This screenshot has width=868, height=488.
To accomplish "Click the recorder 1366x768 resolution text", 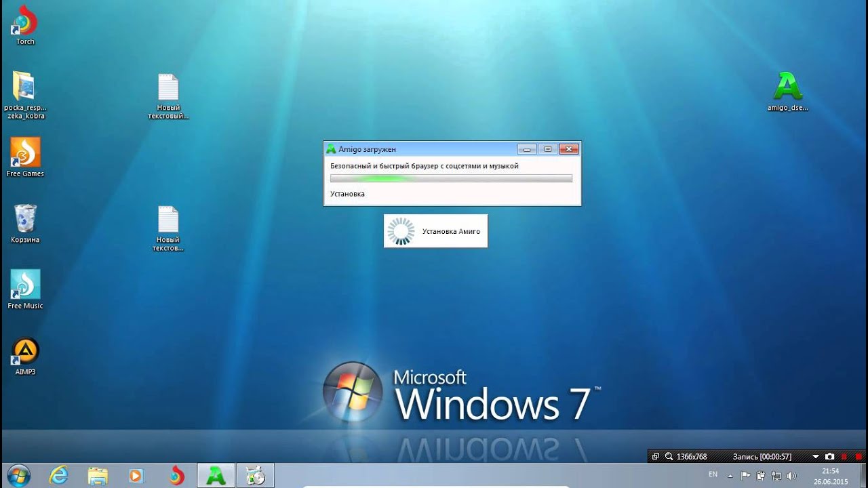I will [x=692, y=457].
